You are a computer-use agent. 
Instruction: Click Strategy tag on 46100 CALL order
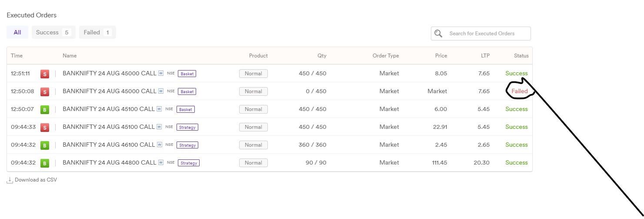[x=187, y=145]
